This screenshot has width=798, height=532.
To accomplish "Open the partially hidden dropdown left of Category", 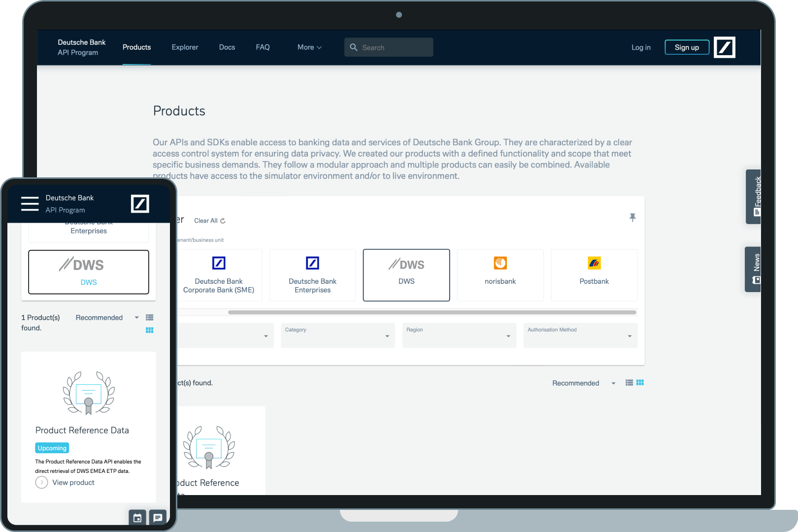I will 225,335.
